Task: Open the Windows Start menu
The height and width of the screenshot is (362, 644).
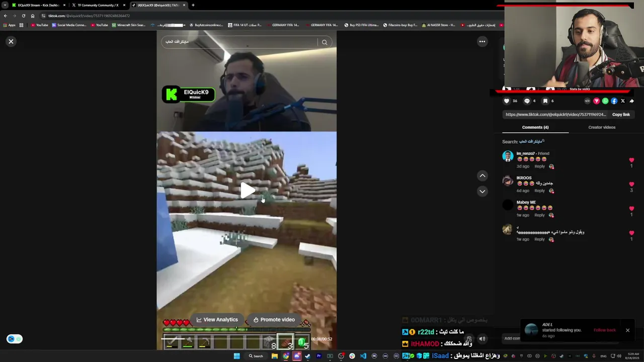Action: point(236,356)
